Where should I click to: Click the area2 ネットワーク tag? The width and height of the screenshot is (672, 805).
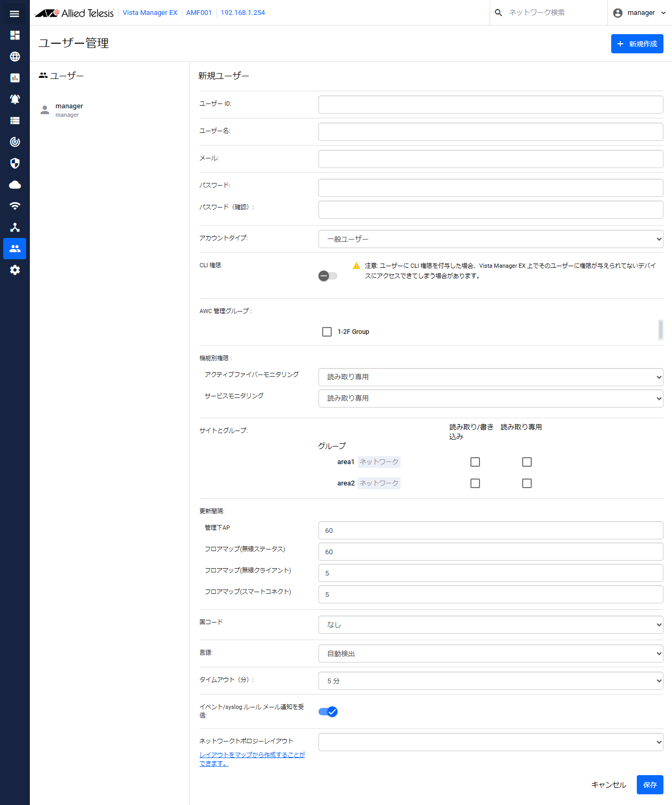click(x=379, y=483)
